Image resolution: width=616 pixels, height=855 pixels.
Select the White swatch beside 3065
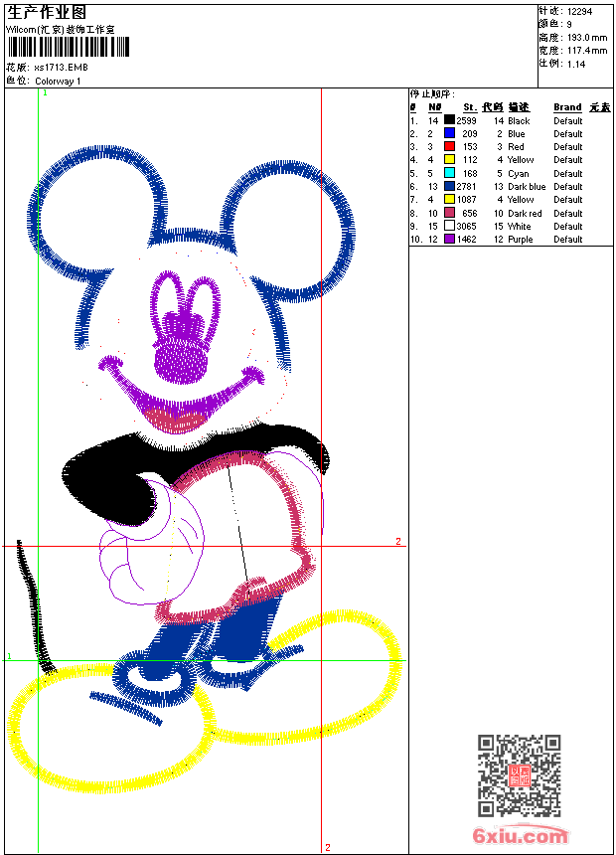pos(449,226)
